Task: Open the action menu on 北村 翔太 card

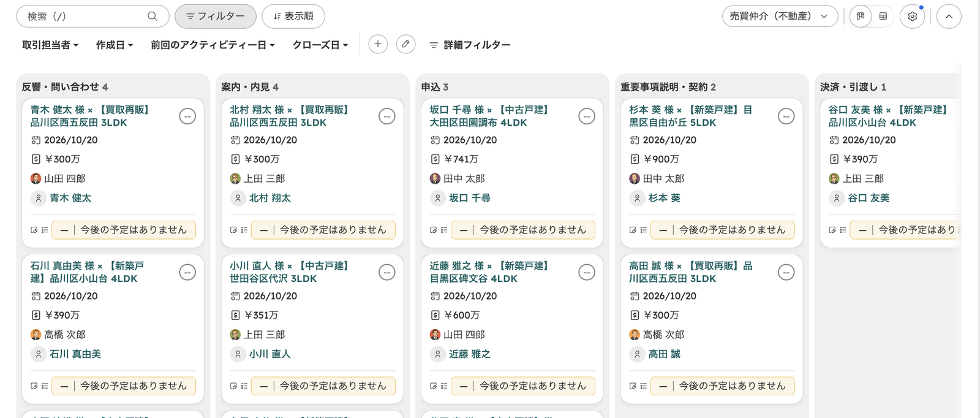Action: [x=387, y=116]
